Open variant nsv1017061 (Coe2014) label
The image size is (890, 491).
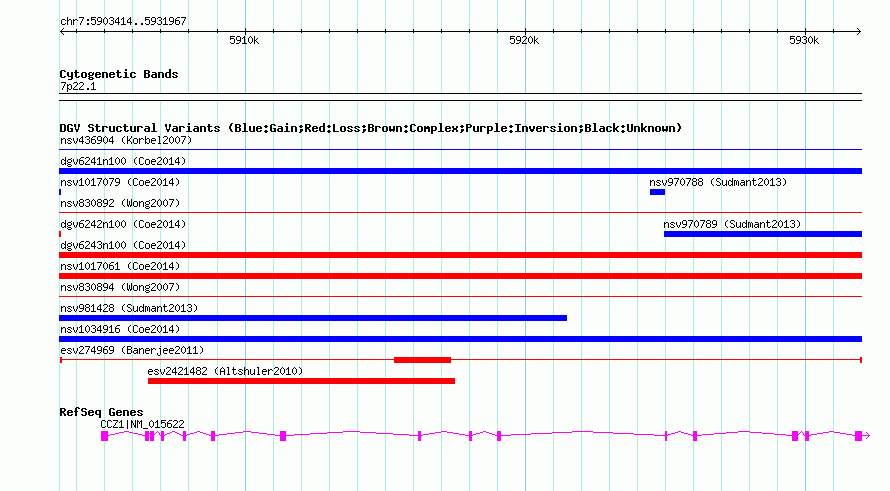click(x=120, y=266)
